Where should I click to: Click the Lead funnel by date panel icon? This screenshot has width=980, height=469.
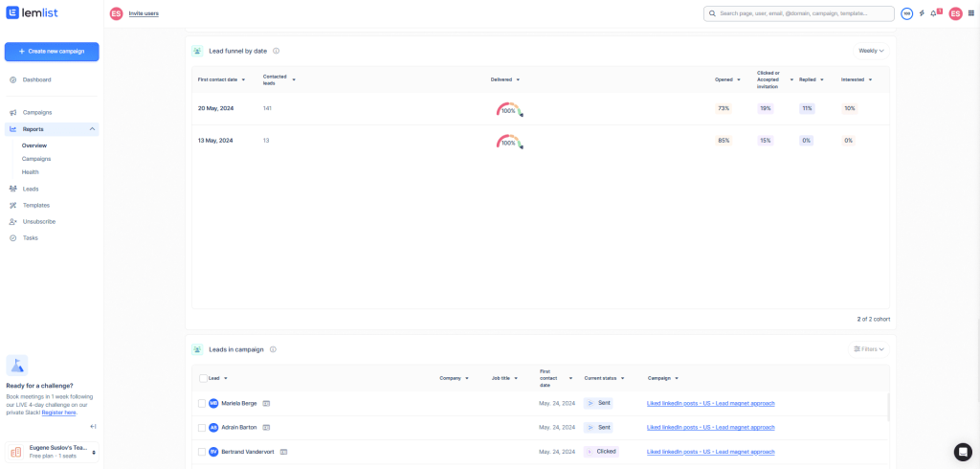tap(197, 51)
